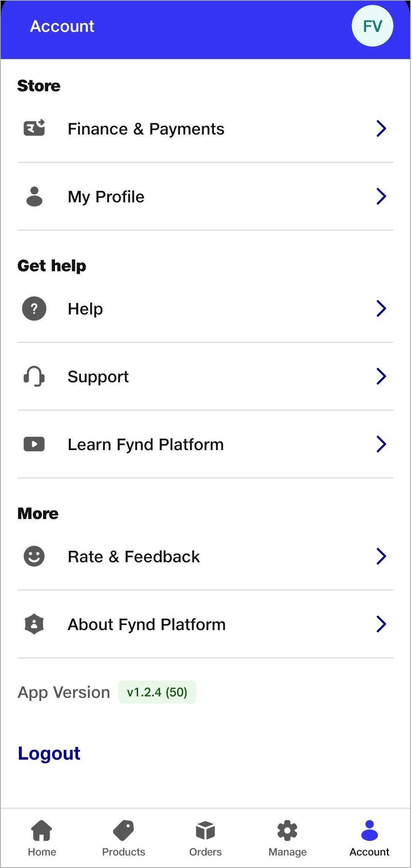Tap the v1.2.4 (50) version badge
412x868 pixels.
pyautogui.click(x=157, y=692)
